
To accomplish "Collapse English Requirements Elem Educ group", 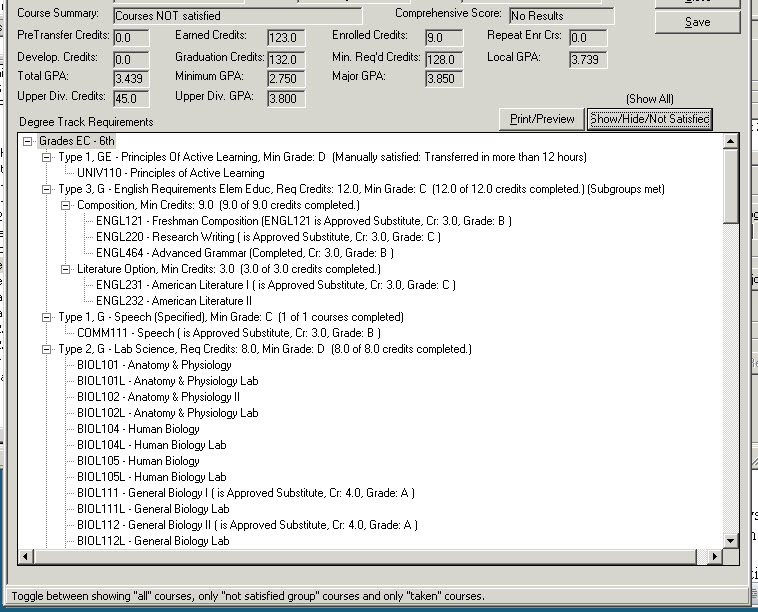I will [x=46, y=189].
